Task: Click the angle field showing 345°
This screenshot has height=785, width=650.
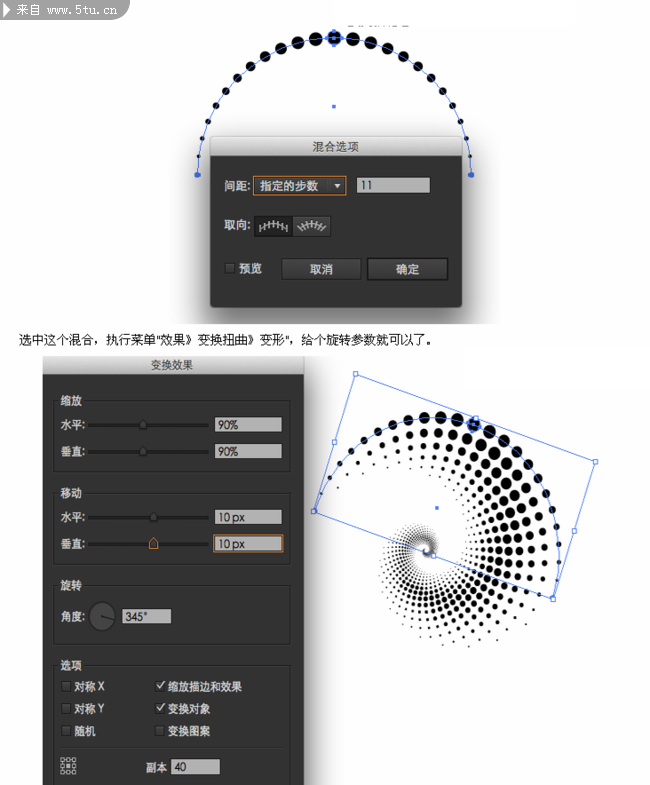Action: [147, 616]
